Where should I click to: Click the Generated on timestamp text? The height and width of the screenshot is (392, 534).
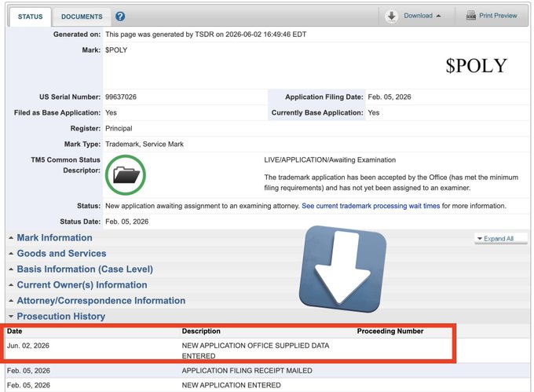pos(206,35)
